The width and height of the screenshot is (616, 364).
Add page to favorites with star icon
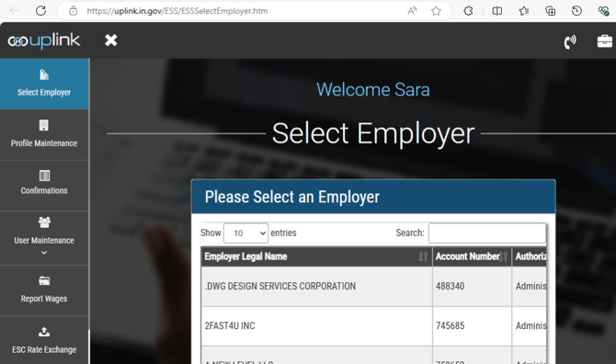[x=436, y=11]
